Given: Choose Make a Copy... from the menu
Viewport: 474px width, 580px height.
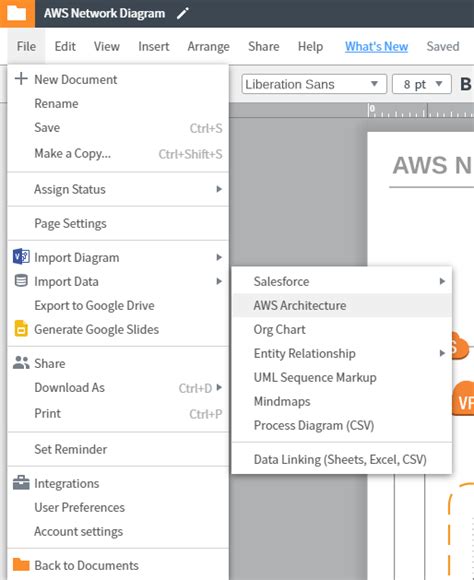Looking at the screenshot, I should point(118,153).
